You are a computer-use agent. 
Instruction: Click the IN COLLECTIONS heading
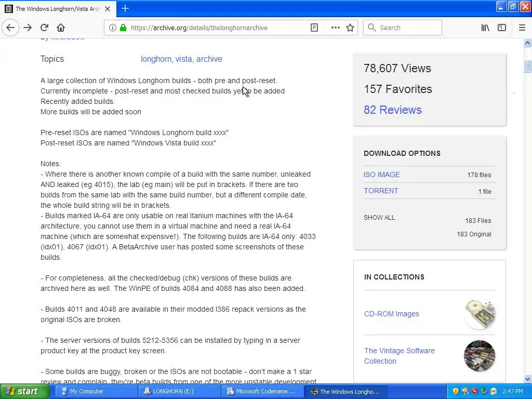pos(394,277)
